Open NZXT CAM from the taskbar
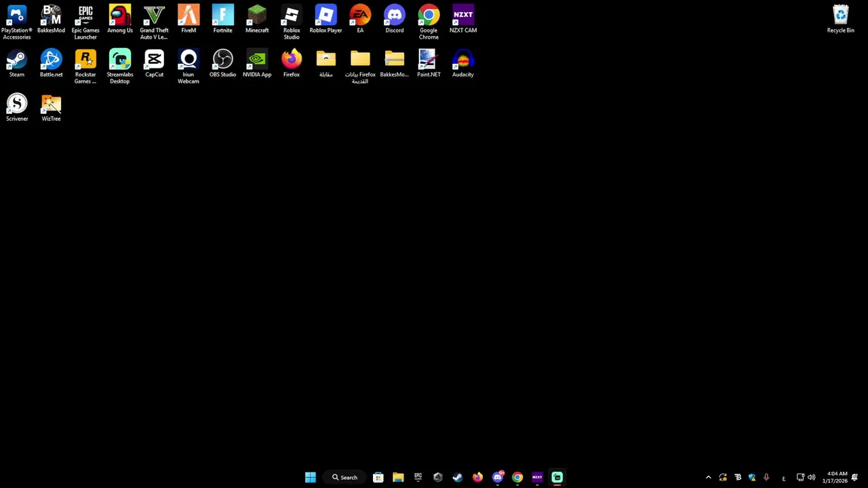 (537, 477)
